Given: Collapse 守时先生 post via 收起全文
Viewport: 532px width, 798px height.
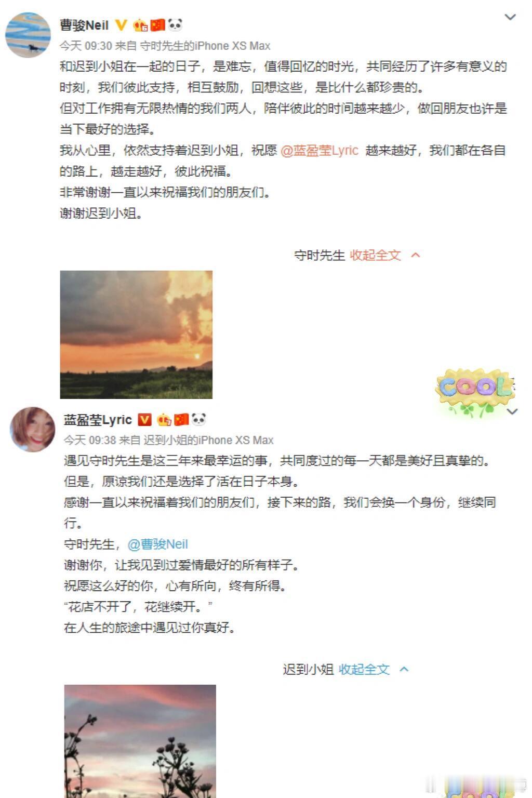Looking at the screenshot, I should (x=375, y=255).
